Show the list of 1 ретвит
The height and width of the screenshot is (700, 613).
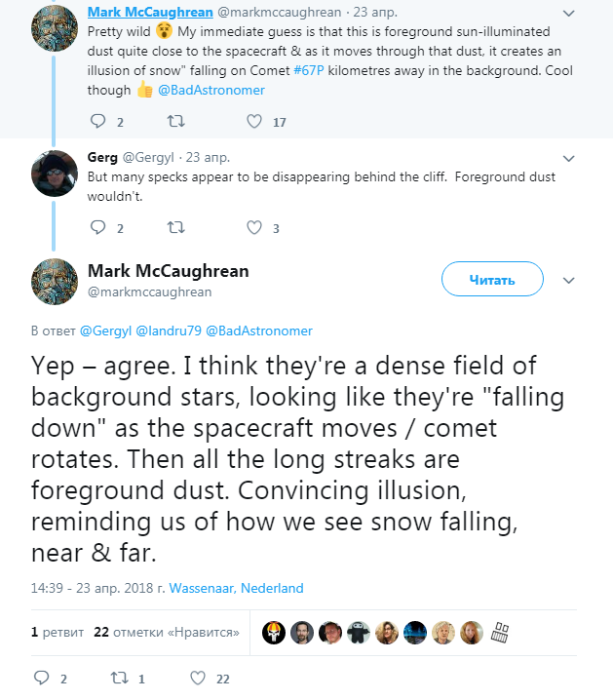57,632
